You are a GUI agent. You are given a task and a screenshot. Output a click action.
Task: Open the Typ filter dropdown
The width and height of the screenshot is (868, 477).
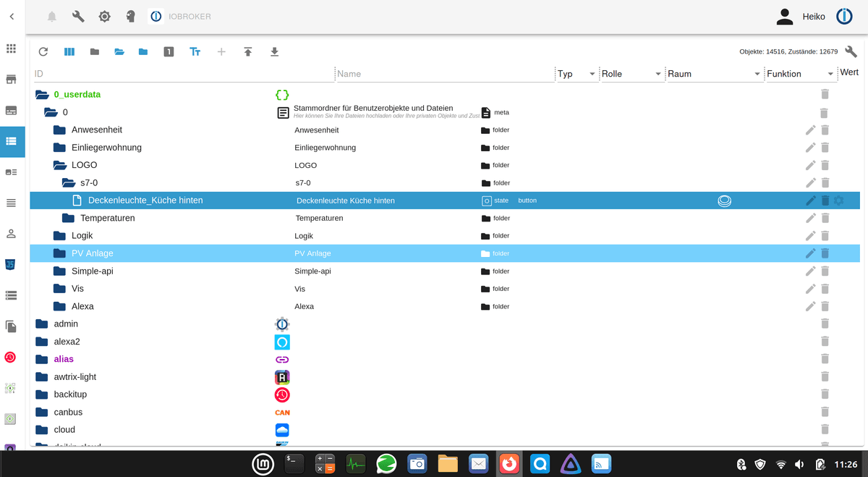592,74
